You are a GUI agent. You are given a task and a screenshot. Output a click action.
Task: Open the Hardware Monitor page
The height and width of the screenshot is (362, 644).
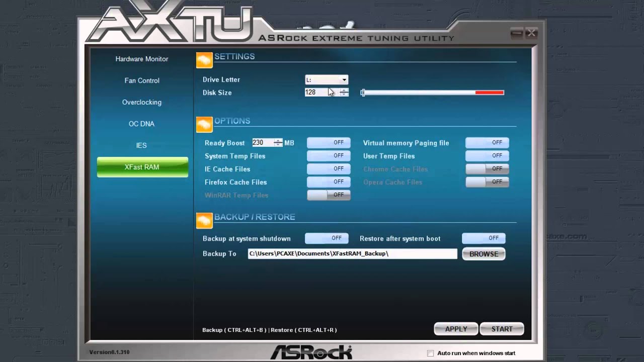pyautogui.click(x=142, y=59)
